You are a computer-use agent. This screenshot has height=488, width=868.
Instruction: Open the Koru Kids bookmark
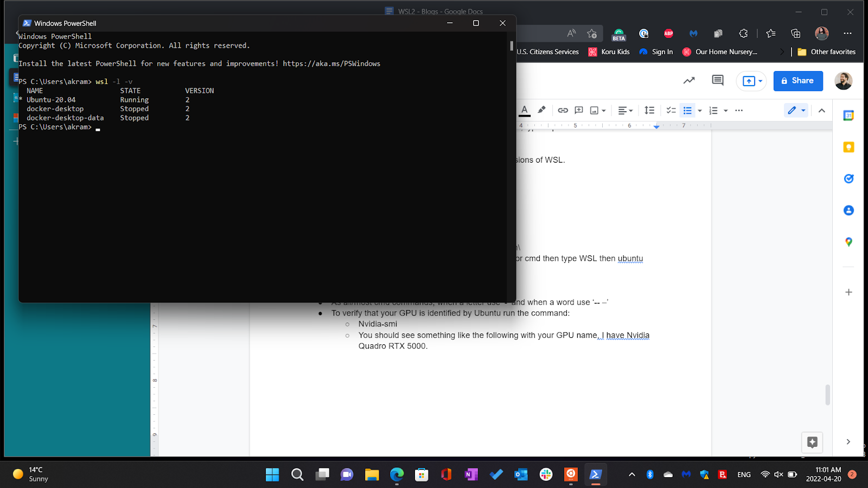(x=609, y=52)
